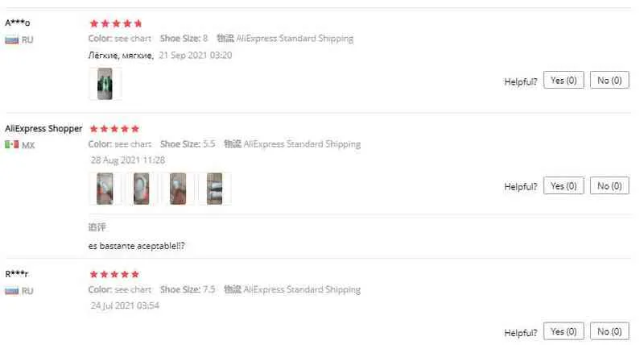Click the follow-up comment 'es bastante aceptable!!?'
The image size is (644, 345).
136,246
